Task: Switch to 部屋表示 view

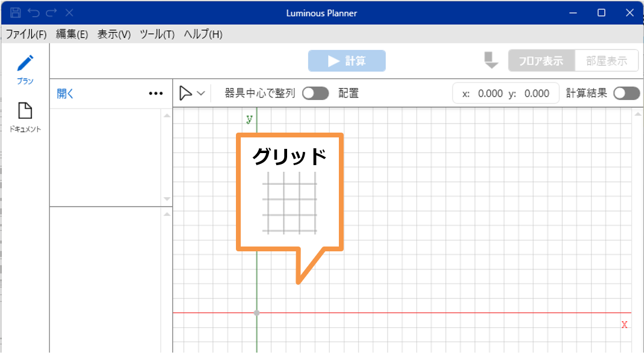Action: click(x=607, y=61)
